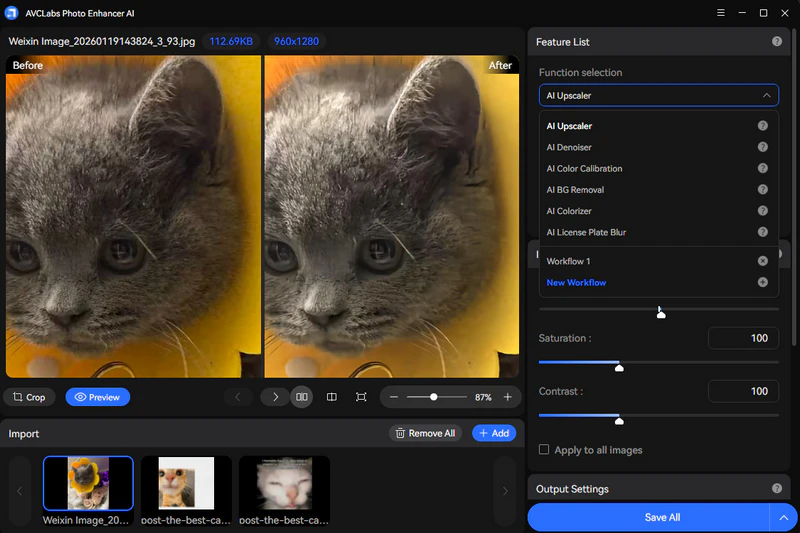The height and width of the screenshot is (533, 800).
Task: Click the AVCLabs app logo icon
Action: (x=11, y=13)
